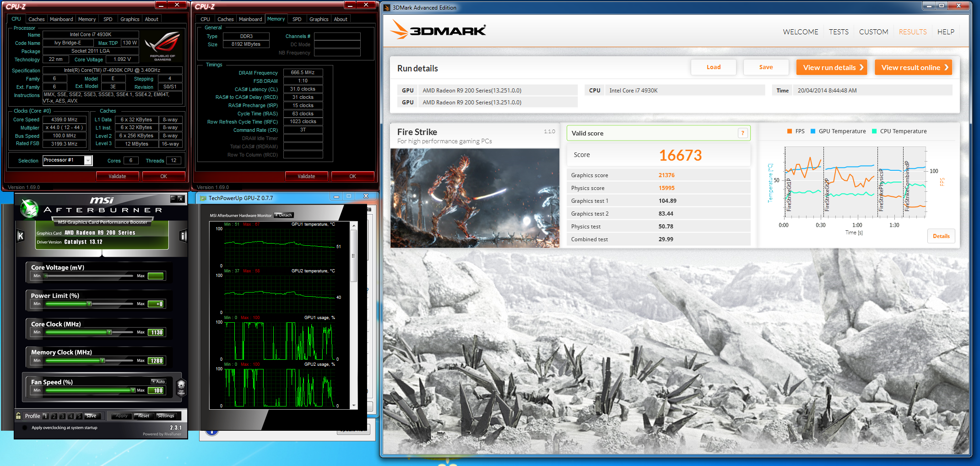The image size is (980, 466).
Task: Open SPD tab in right CPU-Z window
Action: coord(297,19)
